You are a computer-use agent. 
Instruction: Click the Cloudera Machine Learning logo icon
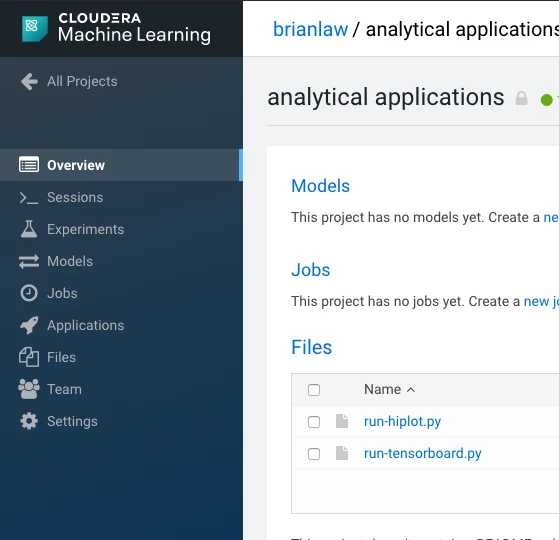pos(35,29)
